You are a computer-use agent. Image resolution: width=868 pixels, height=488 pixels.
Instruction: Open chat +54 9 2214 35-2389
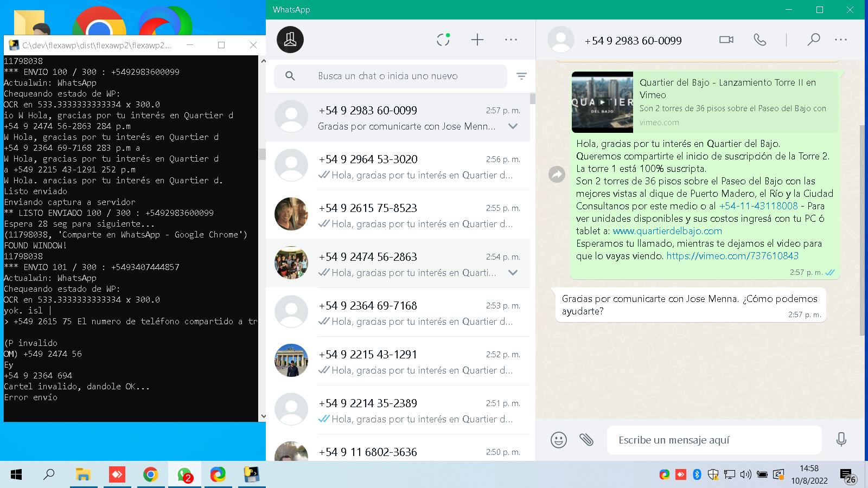(x=398, y=410)
